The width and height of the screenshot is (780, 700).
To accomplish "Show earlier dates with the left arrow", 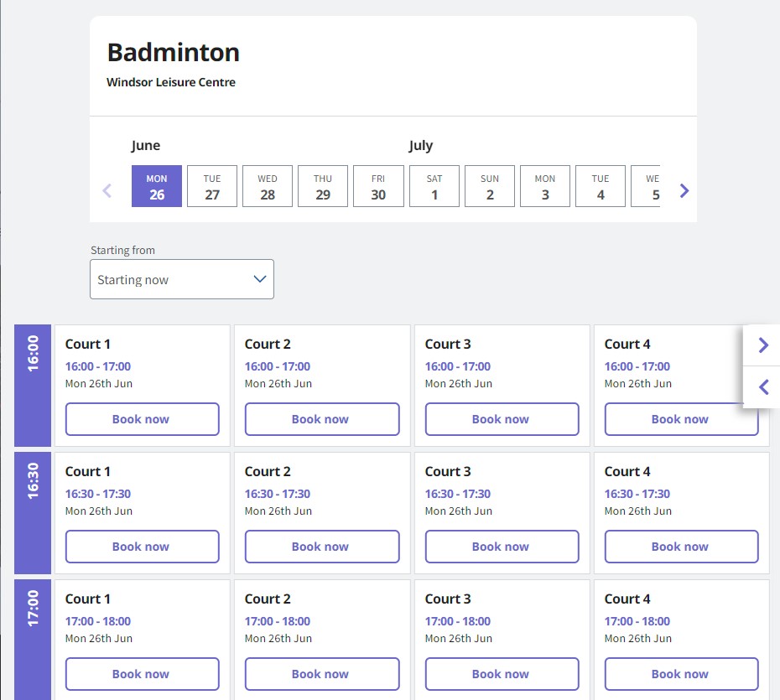I will [107, 190].
